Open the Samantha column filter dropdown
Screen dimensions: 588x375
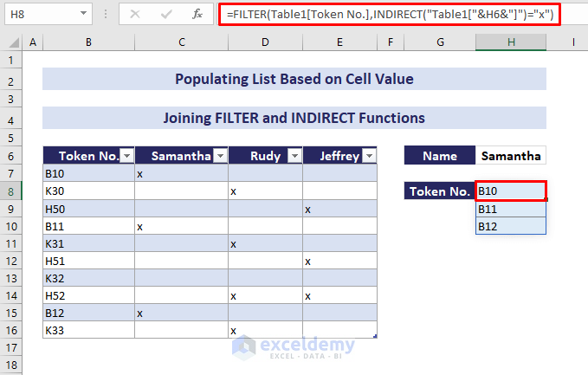click(220, 156)
